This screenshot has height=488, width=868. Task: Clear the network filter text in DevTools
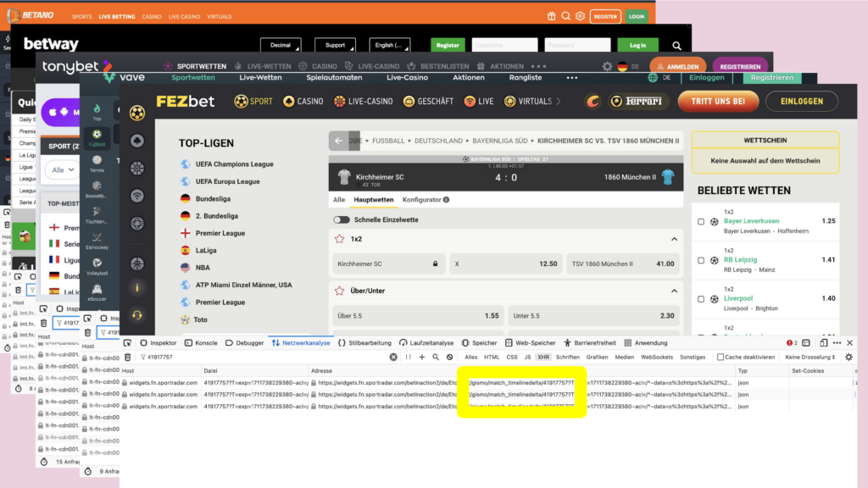[393, 358]
